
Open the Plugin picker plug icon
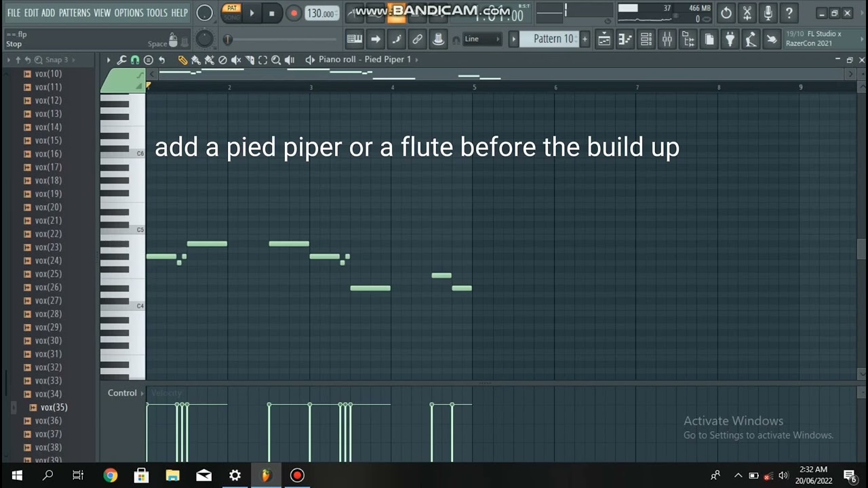(x=730, y=39)
